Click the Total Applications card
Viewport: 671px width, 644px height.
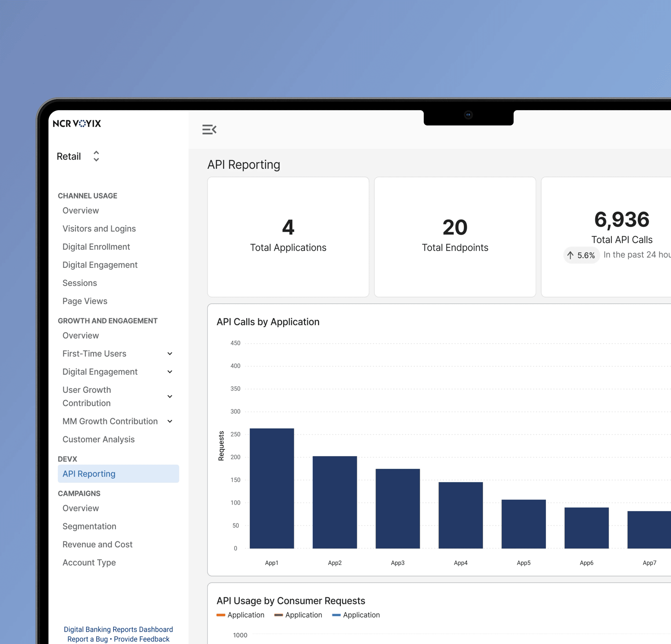point(288,237)
